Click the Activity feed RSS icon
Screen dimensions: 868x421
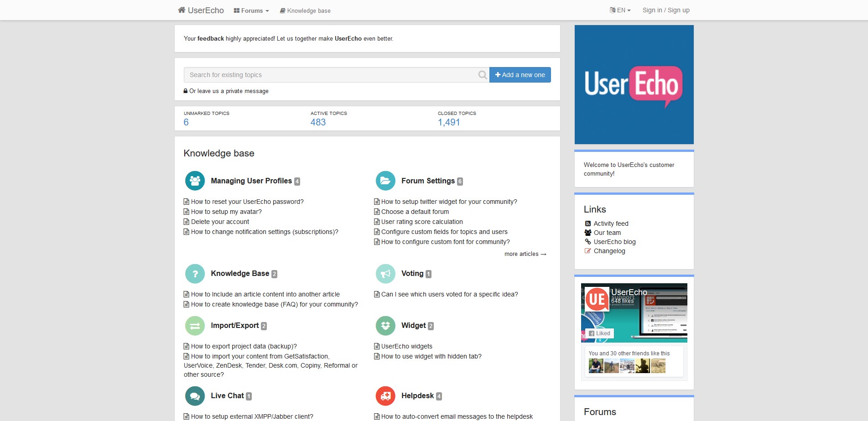point(588,223)
